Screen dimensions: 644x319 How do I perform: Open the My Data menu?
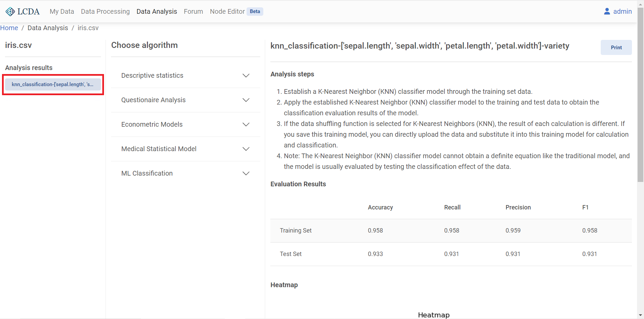62,11
